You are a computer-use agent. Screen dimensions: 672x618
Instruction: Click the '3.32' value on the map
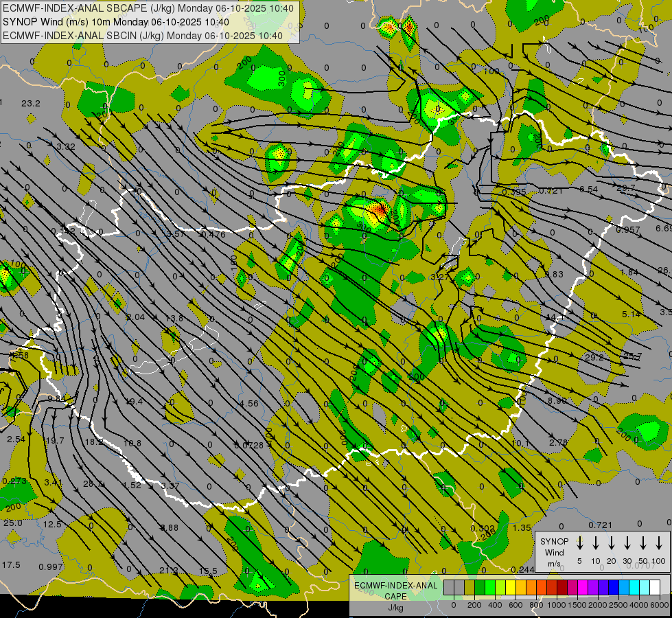click(66, 147)
